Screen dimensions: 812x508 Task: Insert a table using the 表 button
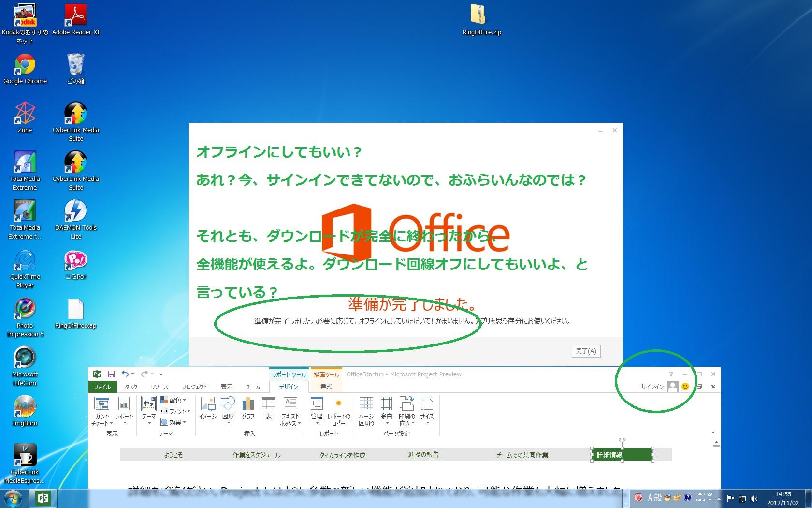click(268, 409)
